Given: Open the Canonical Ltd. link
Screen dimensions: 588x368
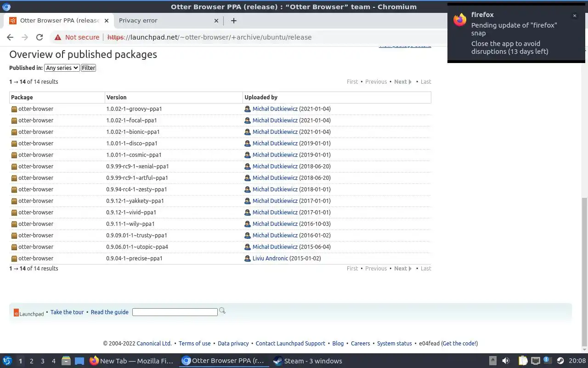Looking at the screenshot, I should click(154, 343).
